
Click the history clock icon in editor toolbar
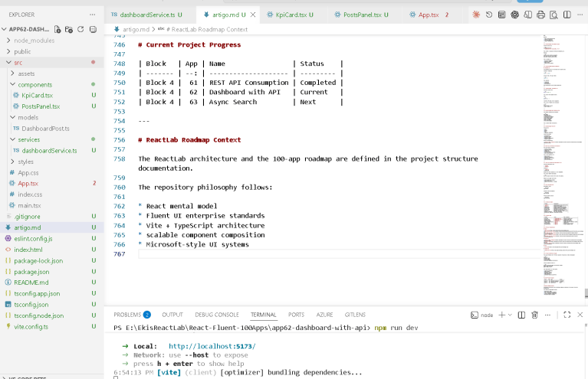[x=489, y=15]
